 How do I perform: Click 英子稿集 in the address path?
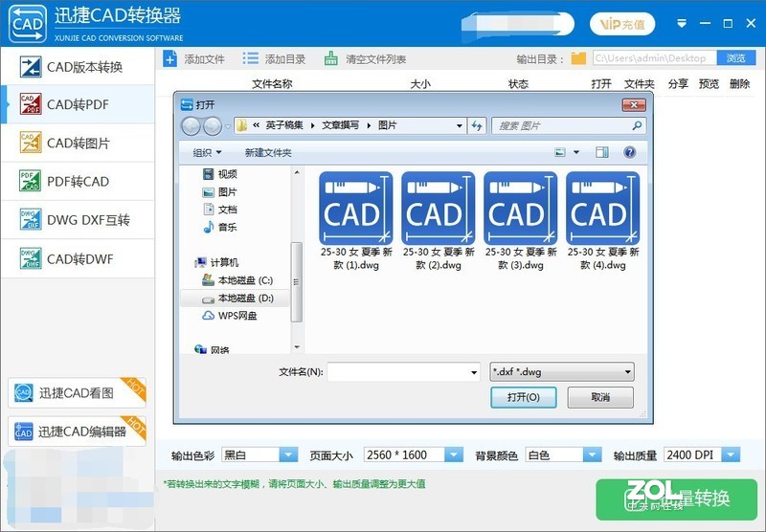(284, 125)
